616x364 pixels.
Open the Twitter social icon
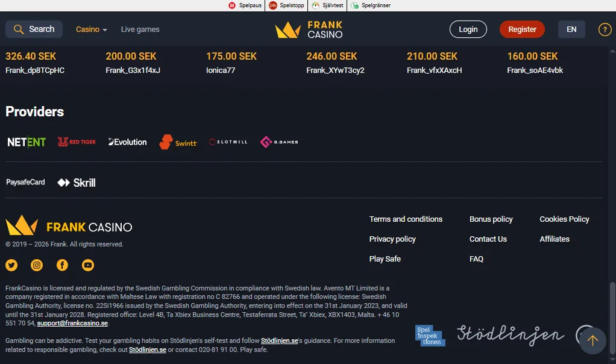(11, 265)
